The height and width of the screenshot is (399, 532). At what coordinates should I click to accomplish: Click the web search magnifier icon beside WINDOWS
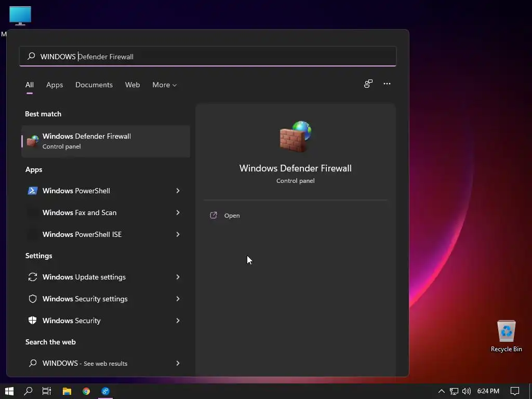coord(33,363)
